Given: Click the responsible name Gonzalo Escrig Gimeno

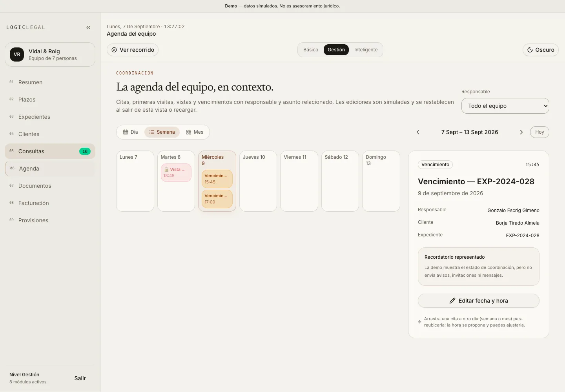Looking at the screenshot, I should click(513, 211).
